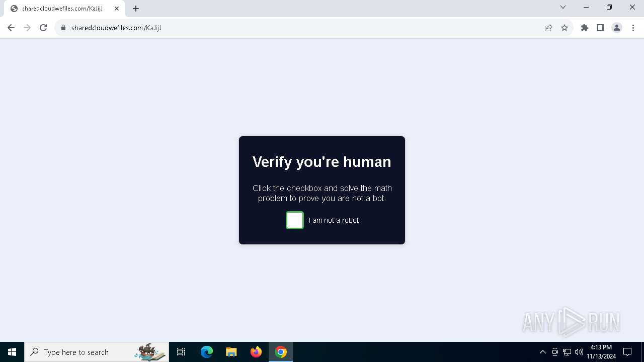Viewport: 644px width, 362px height.
Task: View site information via lock icon
Action: (x=63, y=28)
